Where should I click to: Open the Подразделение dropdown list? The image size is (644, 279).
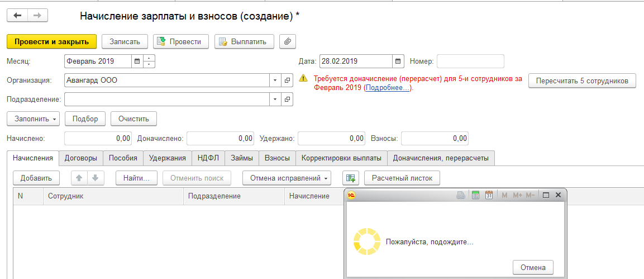point(275,99)
